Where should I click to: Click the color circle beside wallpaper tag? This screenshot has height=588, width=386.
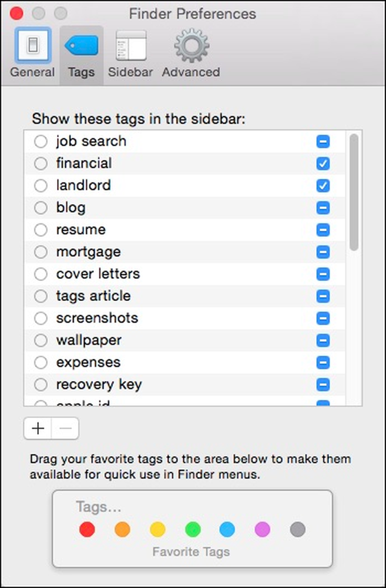pos(41,340)
